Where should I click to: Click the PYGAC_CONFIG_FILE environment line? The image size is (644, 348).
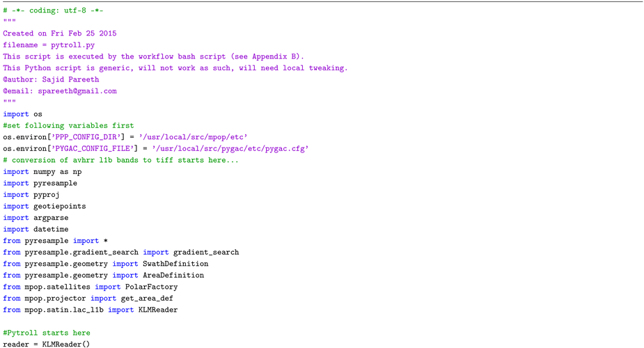[156, 148]
